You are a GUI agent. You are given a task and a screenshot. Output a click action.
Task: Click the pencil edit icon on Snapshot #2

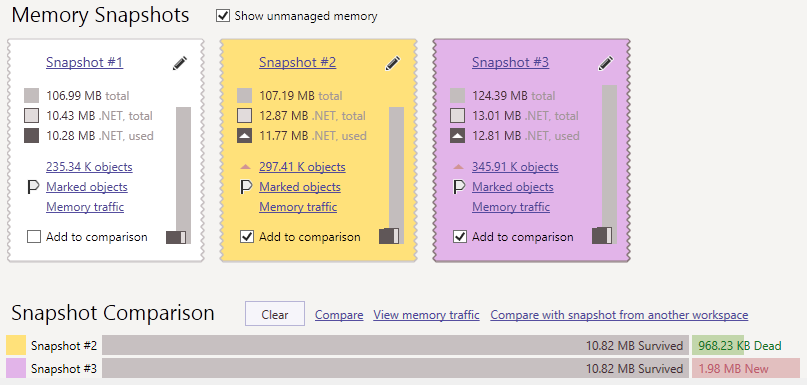[x=393, y=63]
